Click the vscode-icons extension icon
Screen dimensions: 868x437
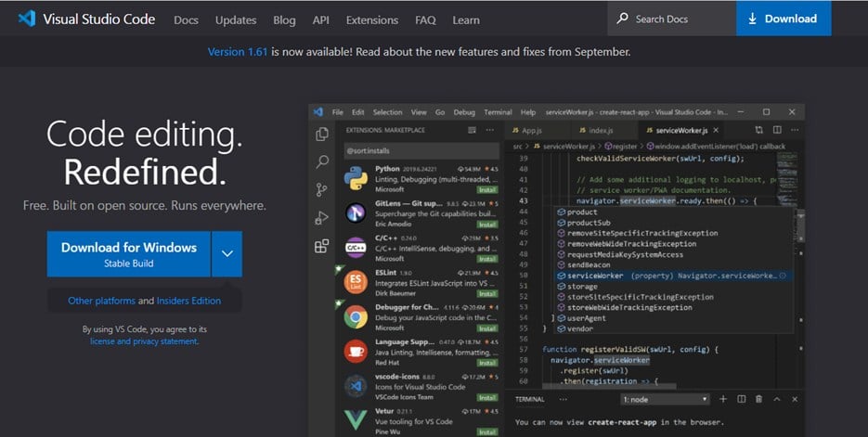356,386
